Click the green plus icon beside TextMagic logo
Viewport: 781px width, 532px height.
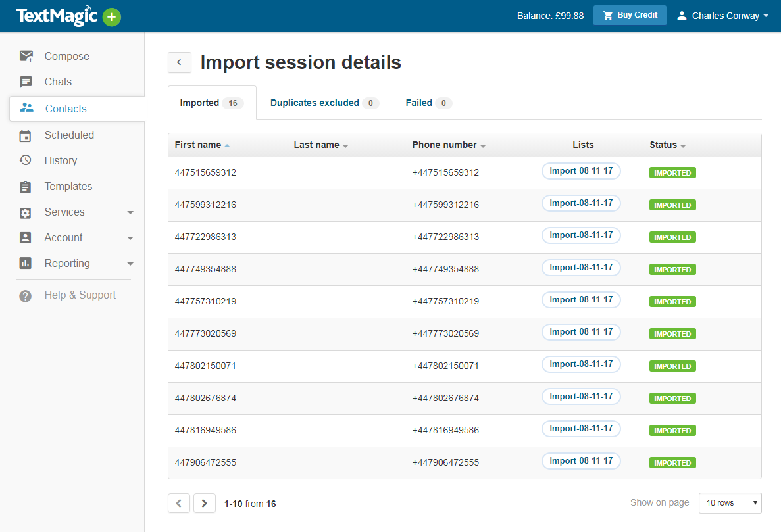pos(112,17)
